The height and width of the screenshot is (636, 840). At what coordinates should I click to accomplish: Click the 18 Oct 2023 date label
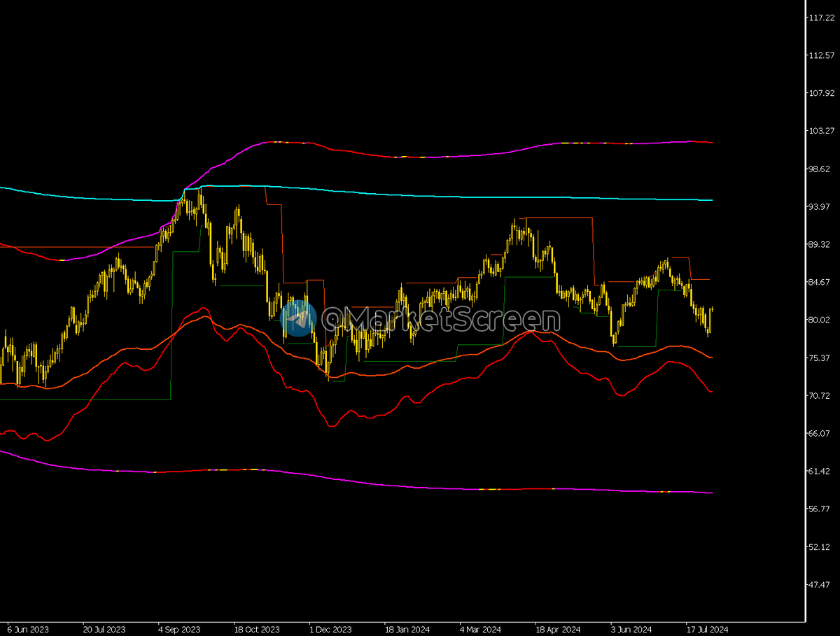pyautogui.click(x=256, y=629)
